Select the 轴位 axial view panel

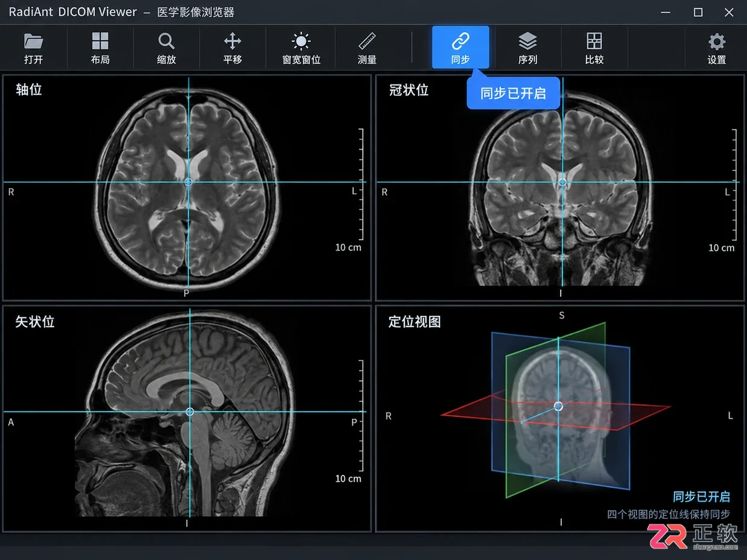point(187,188)
